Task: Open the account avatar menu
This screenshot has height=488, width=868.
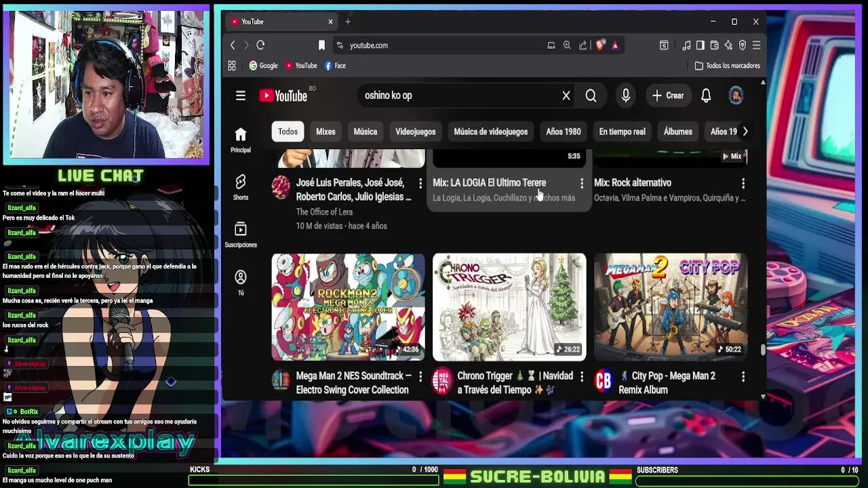Action: click(x=736, y=96)
